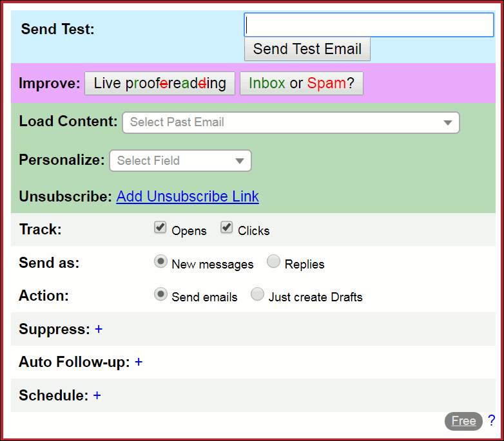Click the Send Test email address field
The image size is (504, 441).
pos(369,25)
